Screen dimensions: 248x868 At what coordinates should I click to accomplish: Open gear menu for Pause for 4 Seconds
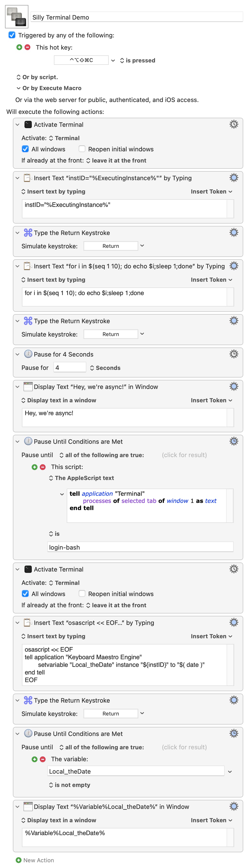(233, 354)
